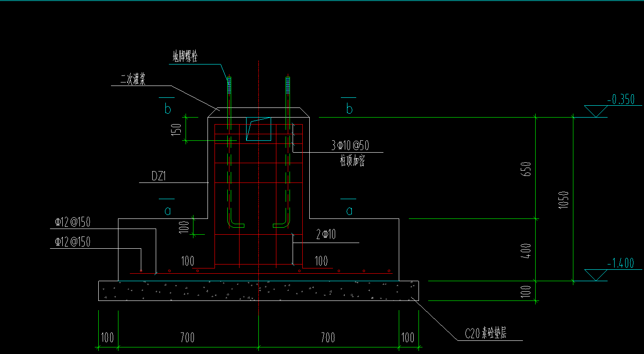644x354 pixels.
Task: Click the right 700 bottom dimension
Action: [x=328, y=337]
